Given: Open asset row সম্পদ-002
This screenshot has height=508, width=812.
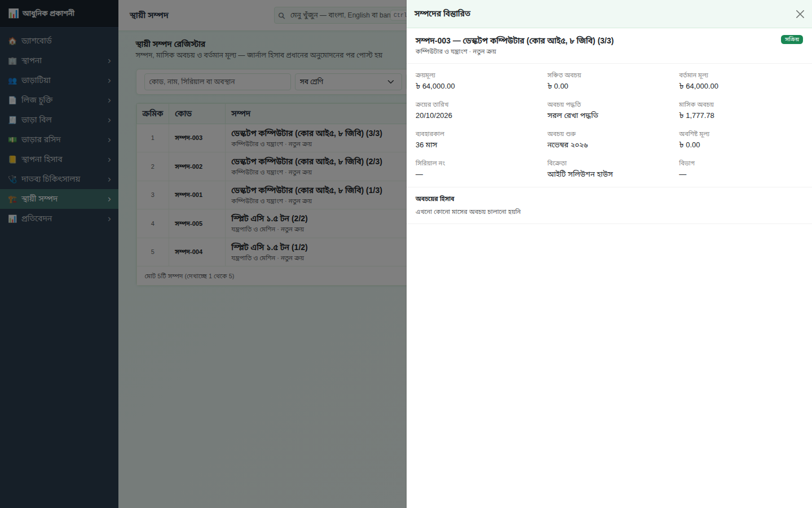Looking at the screenshot, I should 271,167.
